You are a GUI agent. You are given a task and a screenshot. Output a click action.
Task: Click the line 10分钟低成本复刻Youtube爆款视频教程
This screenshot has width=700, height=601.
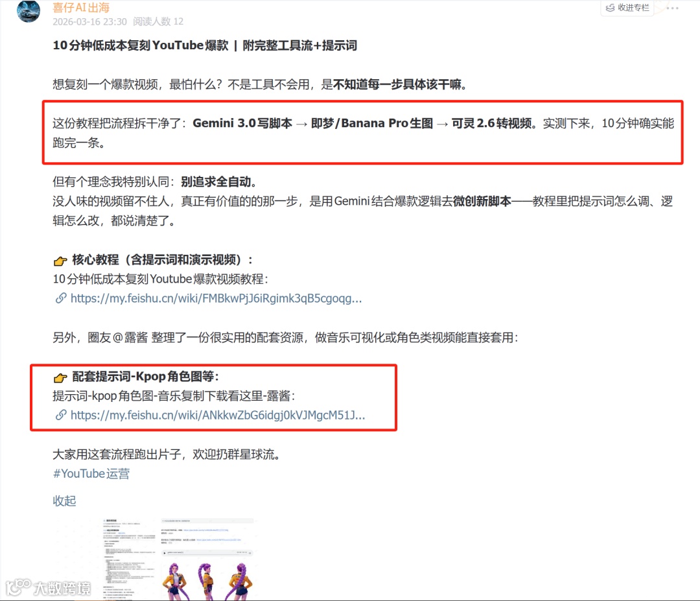tap(159, 279)
